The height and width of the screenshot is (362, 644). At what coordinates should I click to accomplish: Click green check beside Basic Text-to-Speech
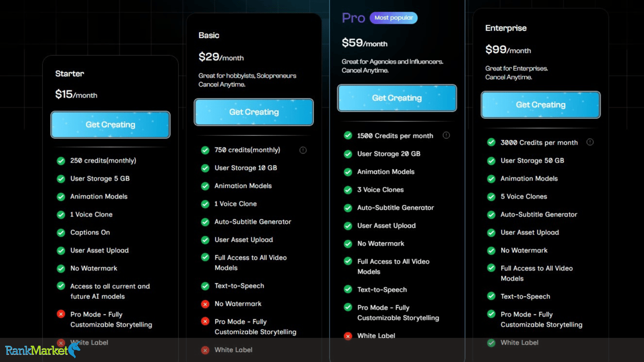[x=205, y=286]
